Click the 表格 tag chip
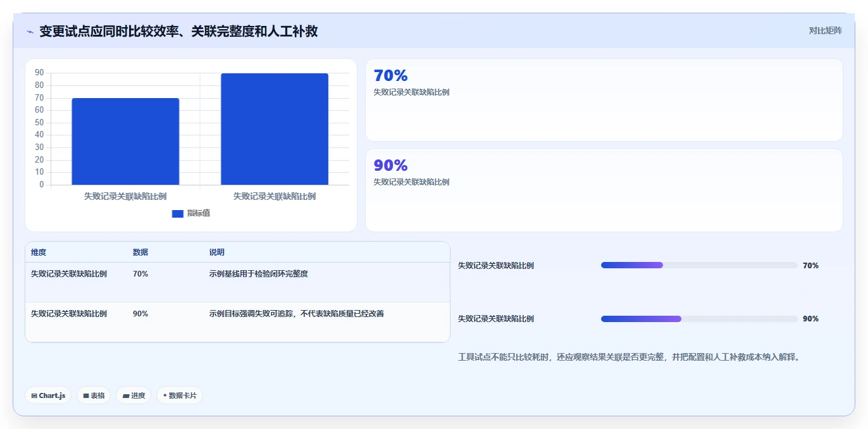 pyautogui.click(x=94, y=395)
